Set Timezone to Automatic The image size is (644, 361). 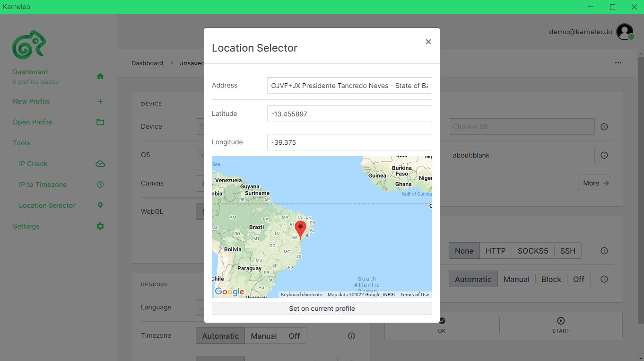pyautogui.click(x=220, y=336)
